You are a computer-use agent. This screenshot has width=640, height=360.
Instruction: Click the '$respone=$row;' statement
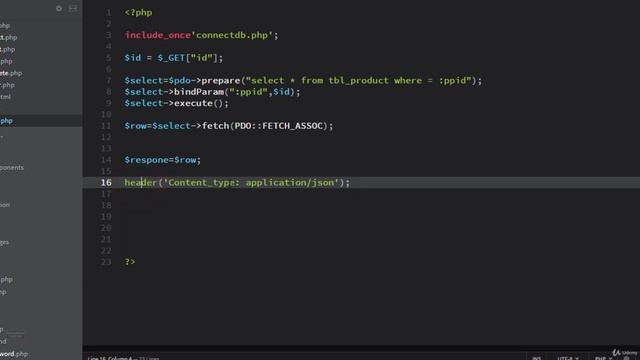pos(163,160)
